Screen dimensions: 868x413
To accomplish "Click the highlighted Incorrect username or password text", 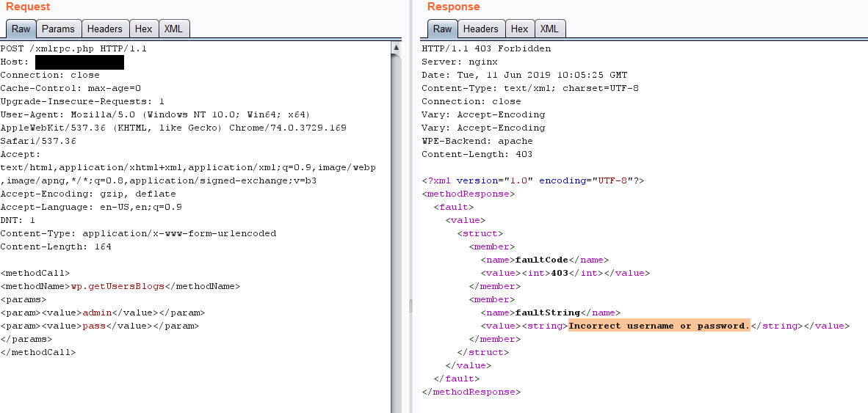I will click(659, 326).
